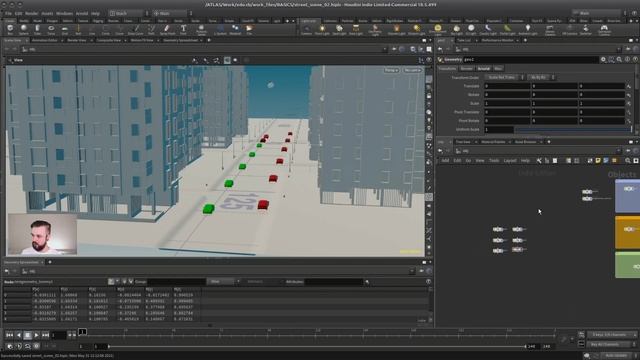The image size is (640, 360).
Task: Open the Arnold menu
Action: tap(82, 13)
